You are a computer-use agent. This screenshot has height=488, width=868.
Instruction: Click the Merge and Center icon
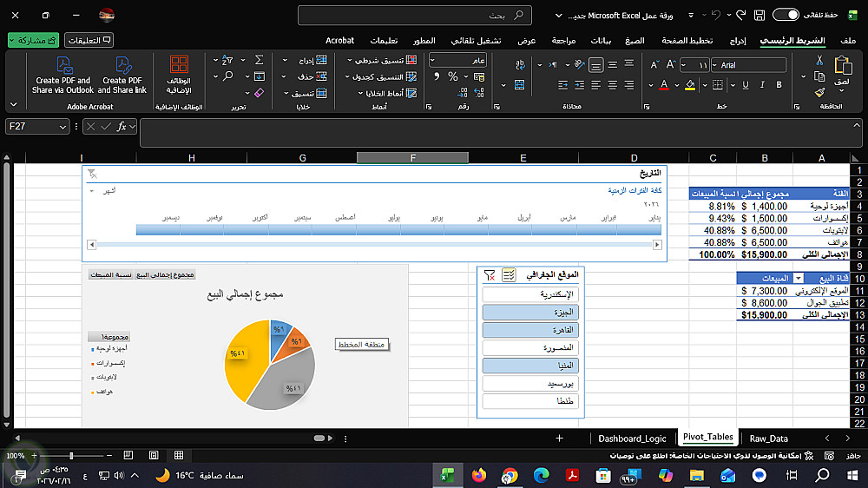pyautogui.click(x=519, y=85)
